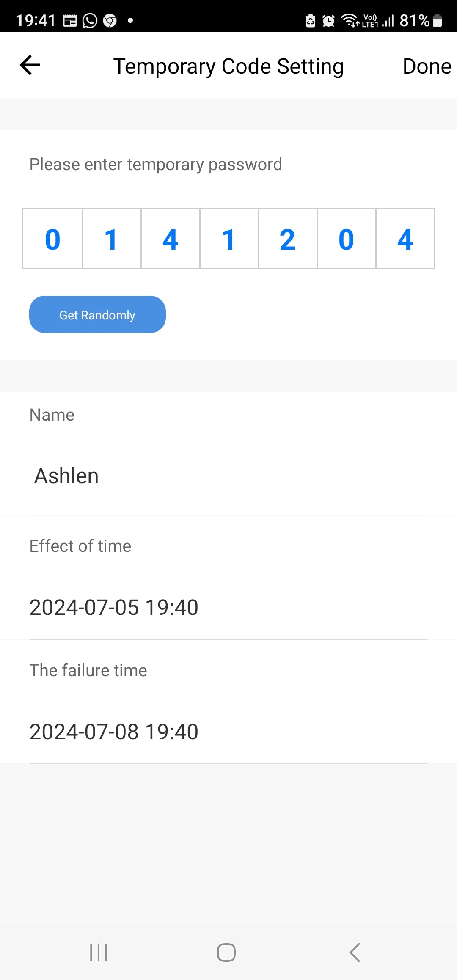Tap WhatsApp notification icon in status bar
Viewport: 457px width, 980px height.
[90, 20]
